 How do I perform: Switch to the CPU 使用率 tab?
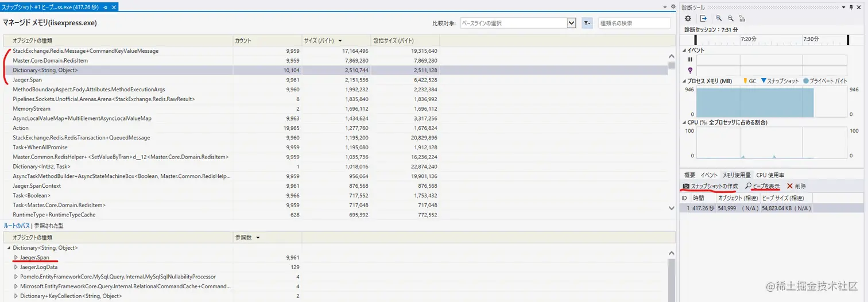(x=770, y=175)
